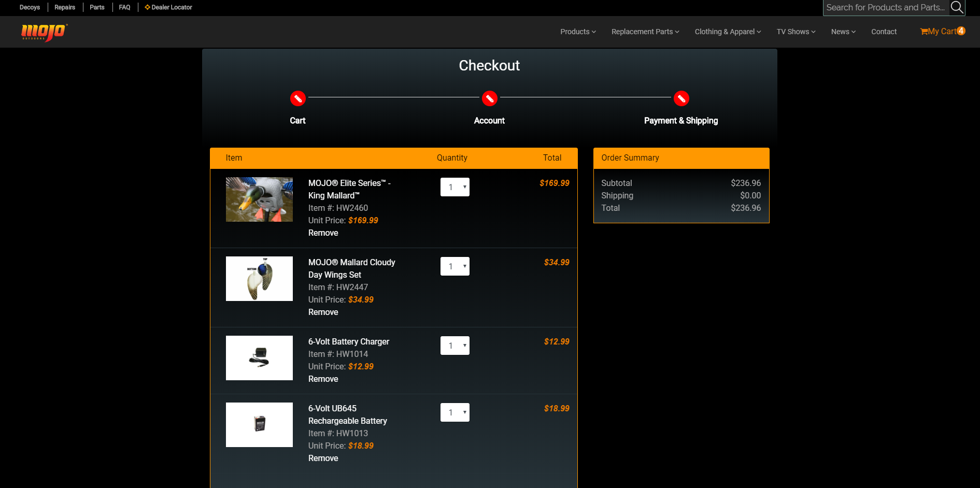The width and height of the screenshot is (980, 488).
Task: Click the Dealer Locator link
Action: 168,7
